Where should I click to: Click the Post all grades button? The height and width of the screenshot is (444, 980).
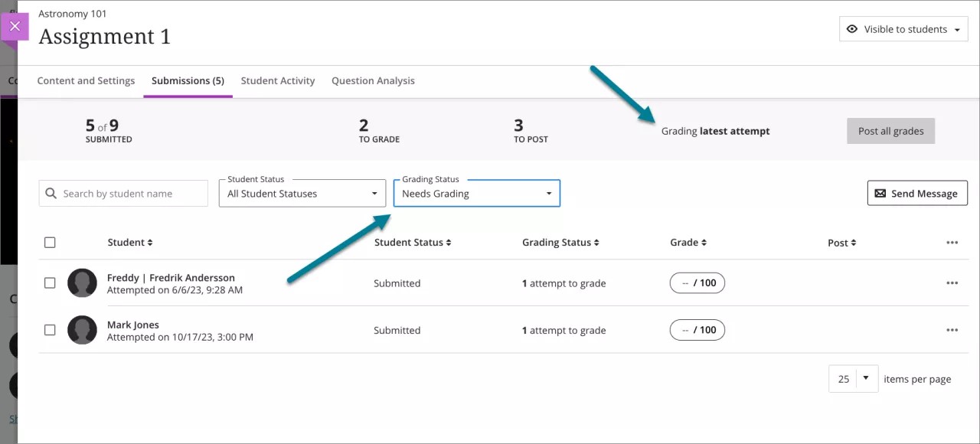[x=890, y=131]
